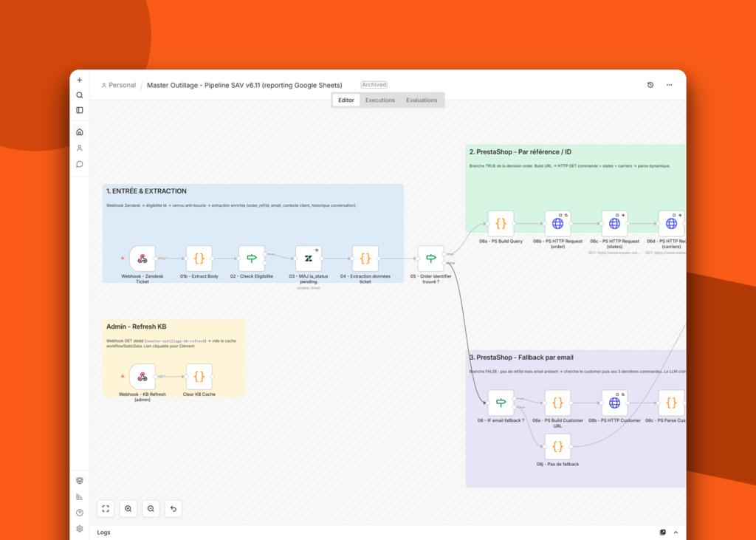Open the bar chart icon in the sidebar
Viewport: 756px width, 540px height.
(x=80, y=496)
